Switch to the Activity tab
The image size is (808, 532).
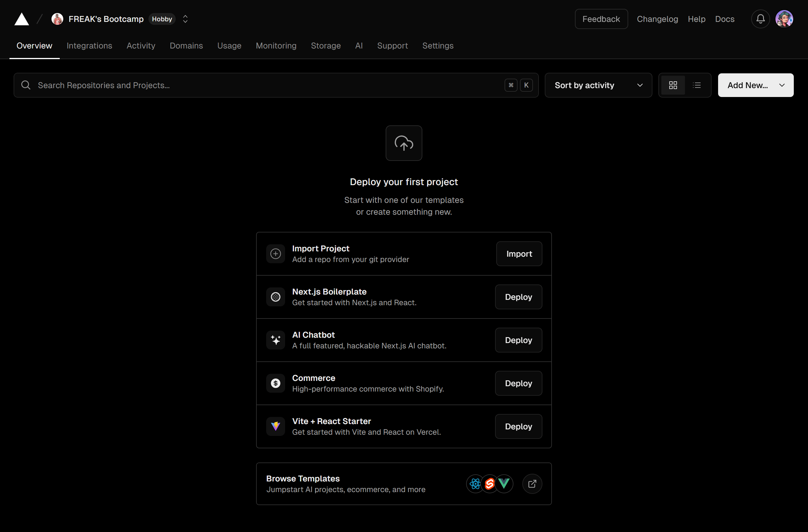(141, 46)
